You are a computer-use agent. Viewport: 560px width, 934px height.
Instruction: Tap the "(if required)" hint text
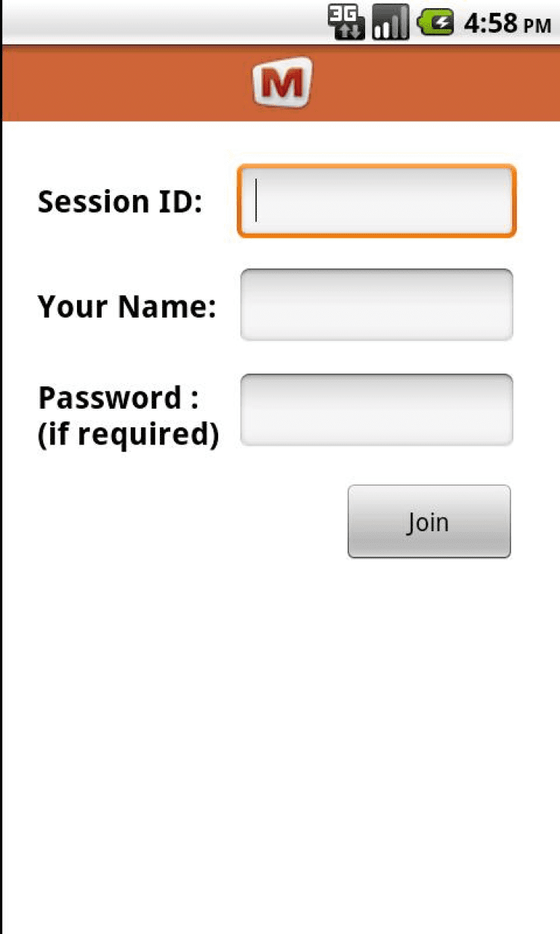click(x=128, y=434)
